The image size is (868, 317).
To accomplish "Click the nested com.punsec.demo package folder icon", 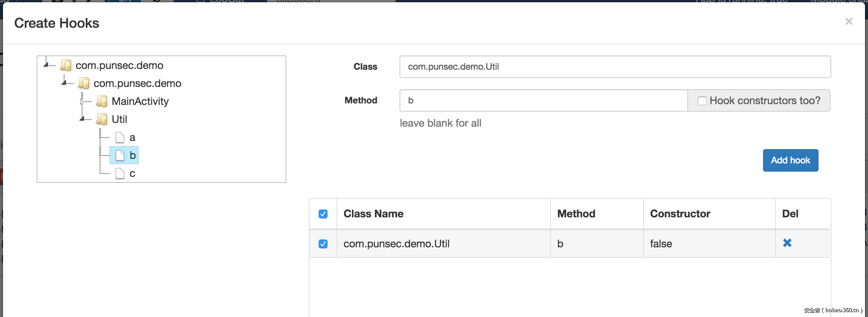I will (84, 83).
